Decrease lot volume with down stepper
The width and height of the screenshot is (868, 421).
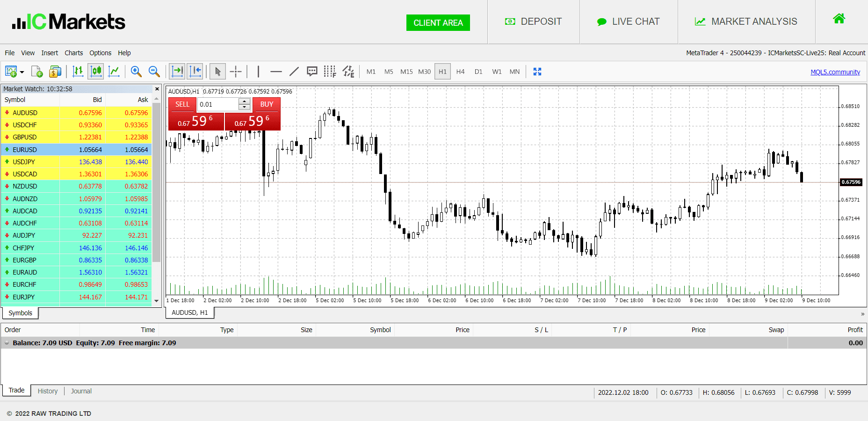pyautogui.click(x=244, y=108)
